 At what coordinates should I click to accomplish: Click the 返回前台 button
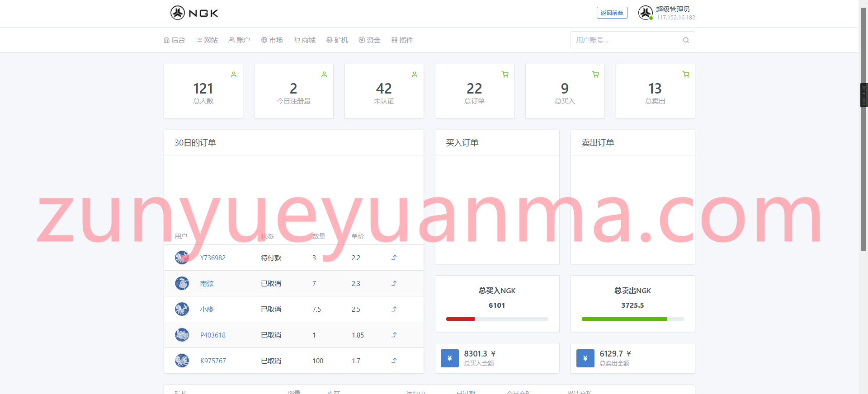point(612,13)
